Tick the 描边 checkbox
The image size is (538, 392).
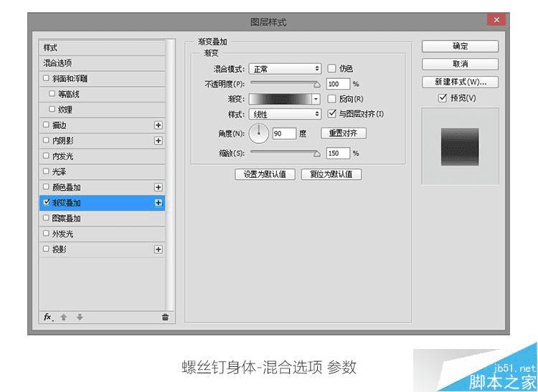(46, 125)
